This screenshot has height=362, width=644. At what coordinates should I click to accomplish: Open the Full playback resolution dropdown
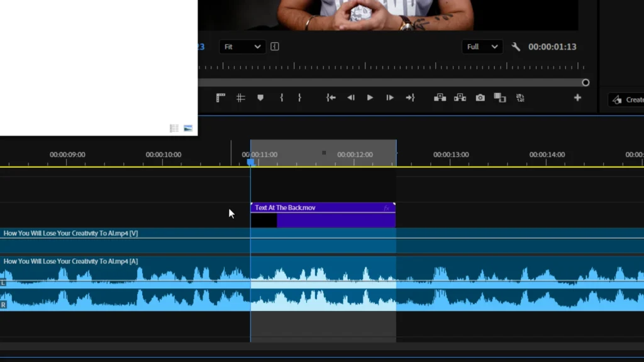point(482,47)
